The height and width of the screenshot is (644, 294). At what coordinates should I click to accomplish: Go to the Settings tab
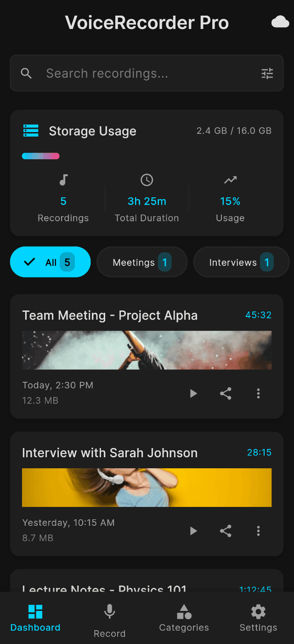tap(258, 618)
